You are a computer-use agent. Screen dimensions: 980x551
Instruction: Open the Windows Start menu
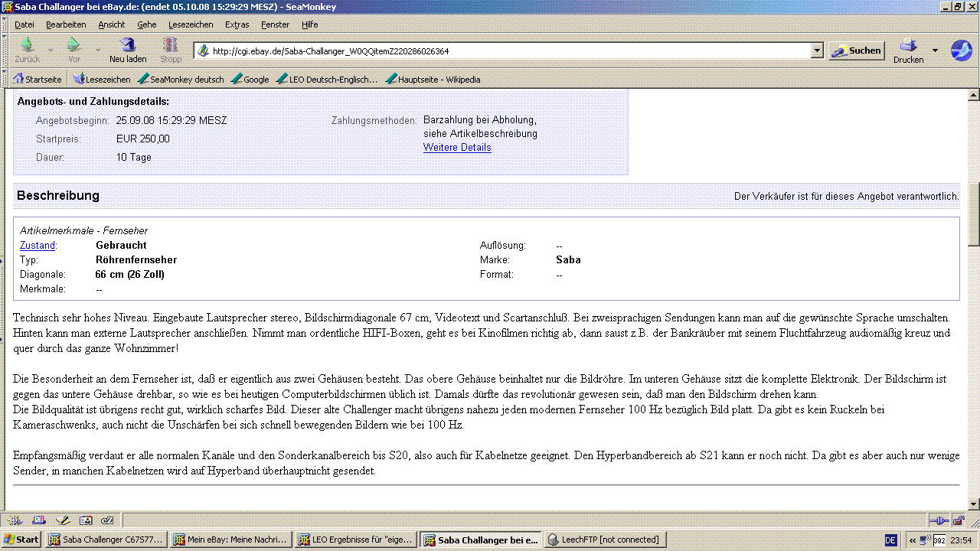pyautogui.click(x=21, y=540)
